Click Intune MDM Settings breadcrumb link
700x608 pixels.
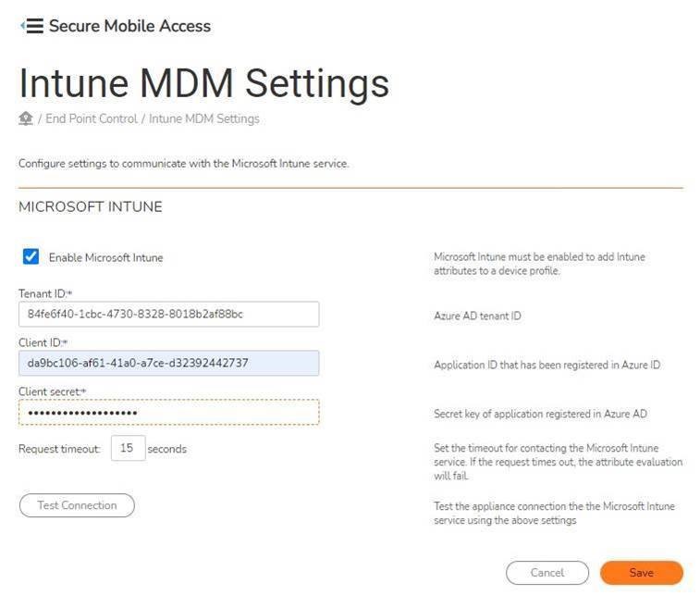(203, 118)
